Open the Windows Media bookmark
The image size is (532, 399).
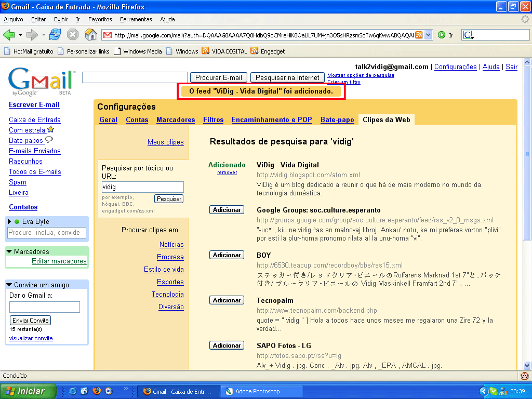[138, 51]
